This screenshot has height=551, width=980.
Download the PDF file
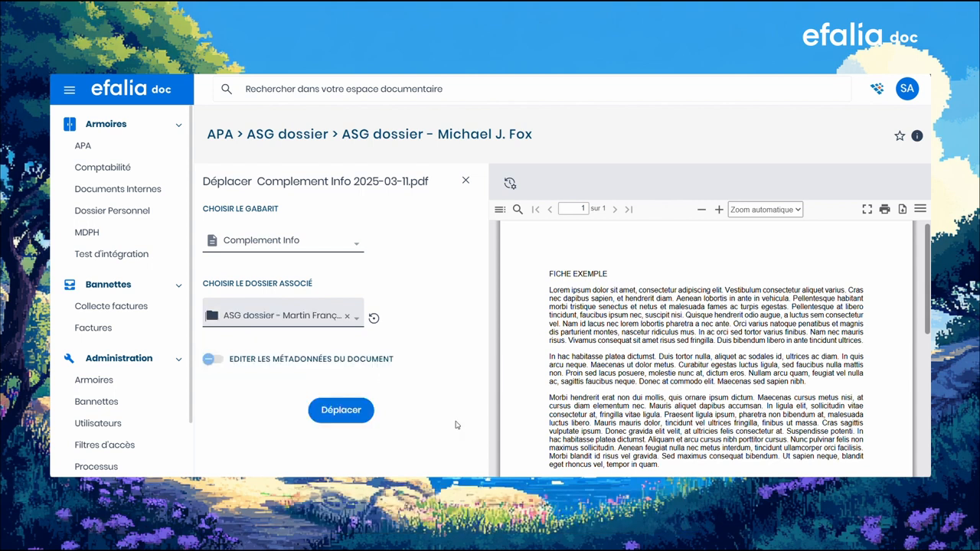click(x=903, y=209)
